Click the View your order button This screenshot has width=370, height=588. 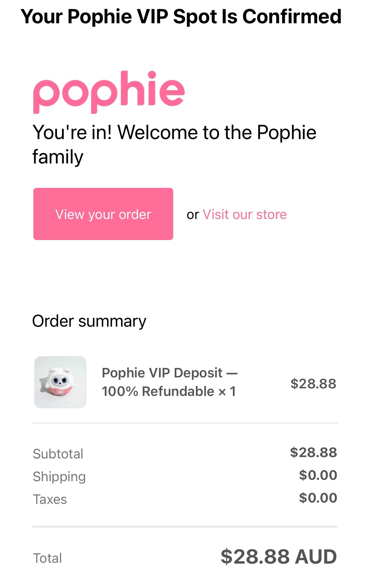(x=103, y=214)
